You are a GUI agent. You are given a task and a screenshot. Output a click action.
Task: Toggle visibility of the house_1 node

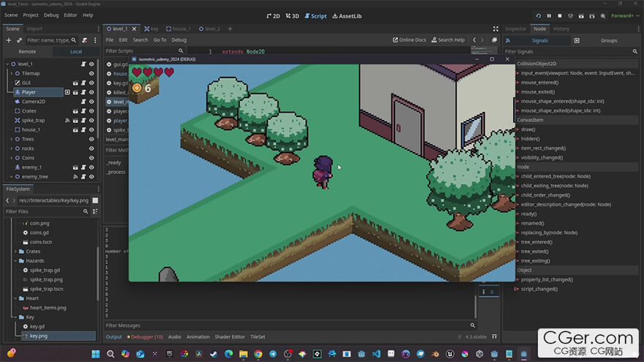91,129
